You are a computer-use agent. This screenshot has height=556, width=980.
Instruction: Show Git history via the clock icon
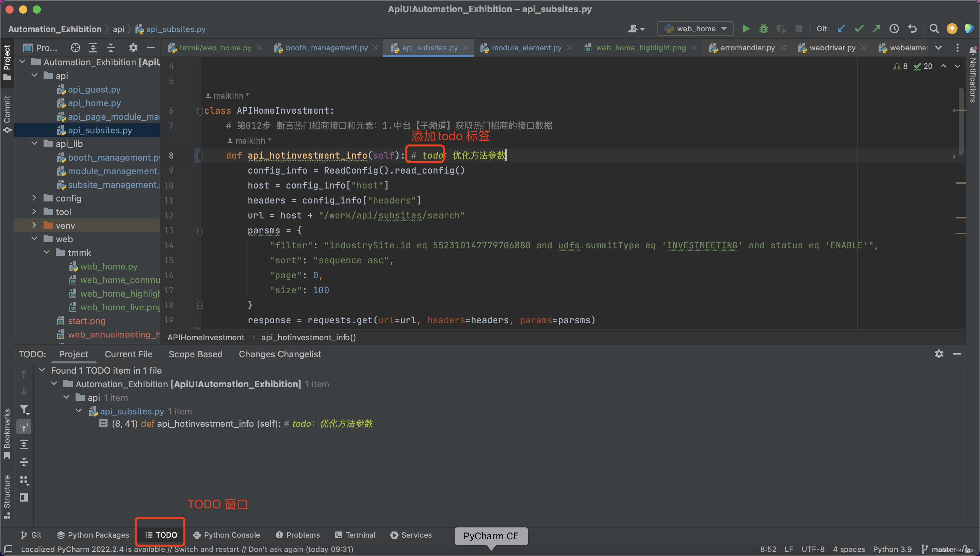click(x=895, y=28)
